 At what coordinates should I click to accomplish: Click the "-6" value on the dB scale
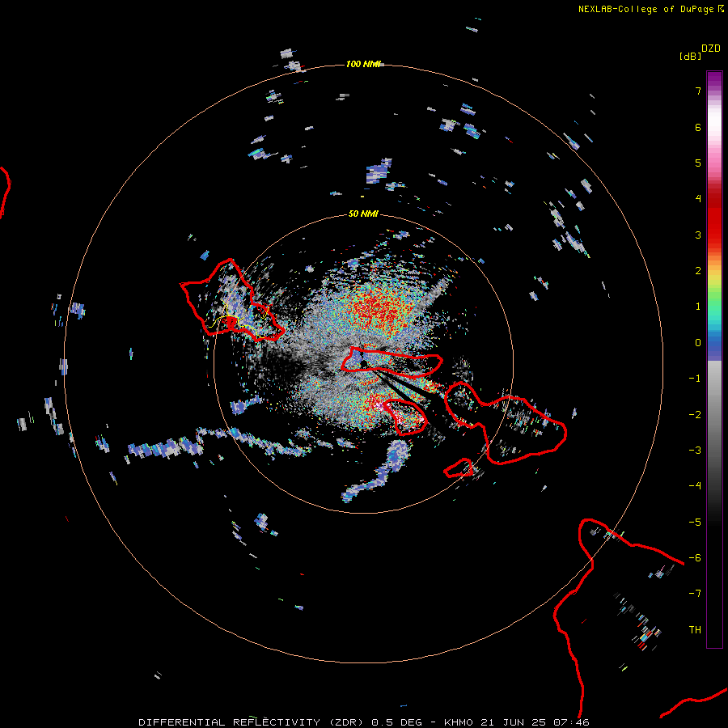click(695, 558)
